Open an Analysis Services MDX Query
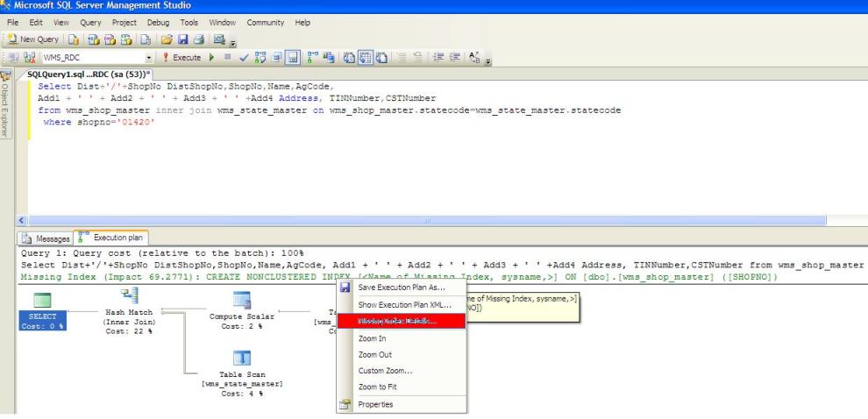 click(94, 39)
